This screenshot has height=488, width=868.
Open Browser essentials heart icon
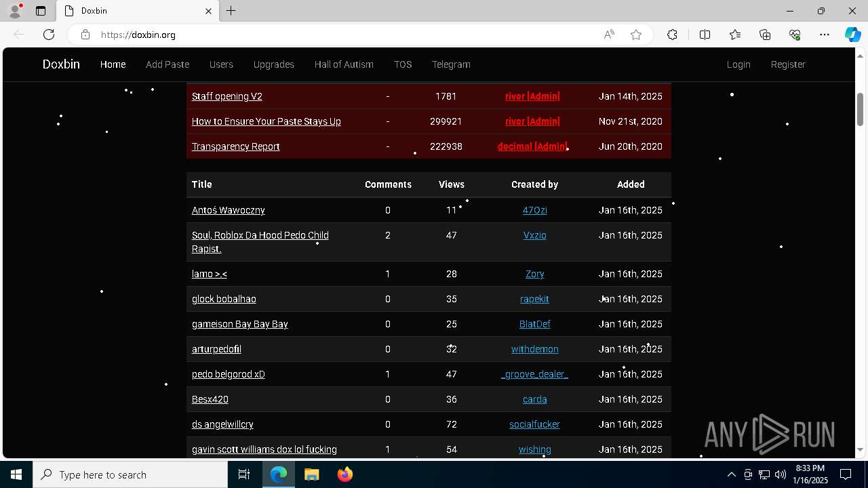pyautogui.click(x=795, y=35)
